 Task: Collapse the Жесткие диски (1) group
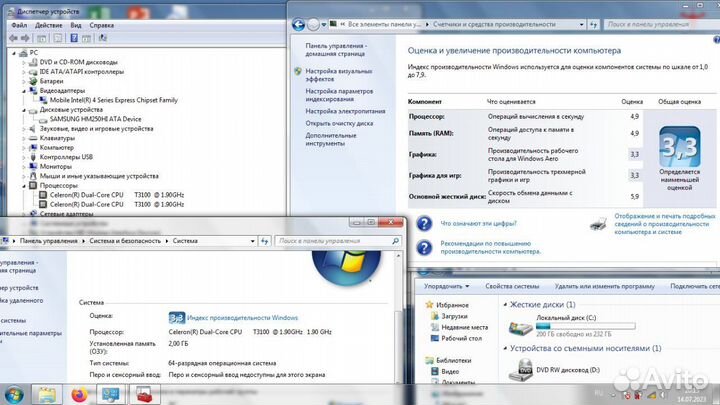505,304
